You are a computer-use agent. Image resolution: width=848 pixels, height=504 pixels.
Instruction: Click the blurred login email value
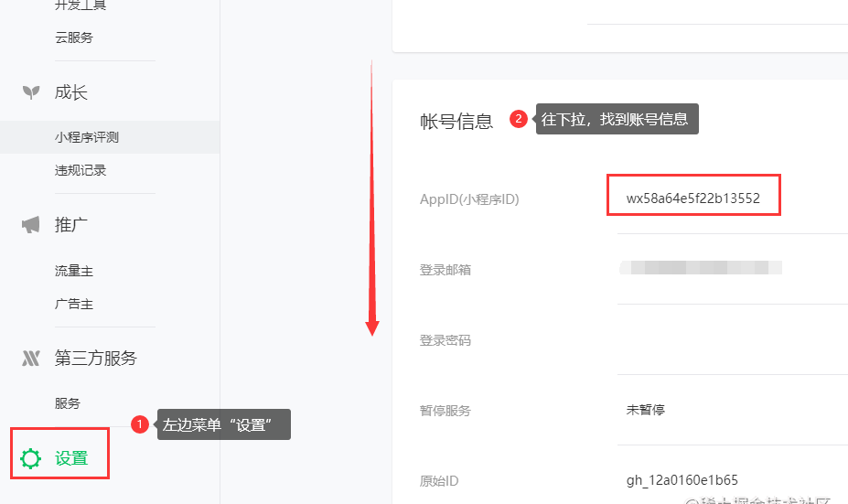tap(701, 268)
